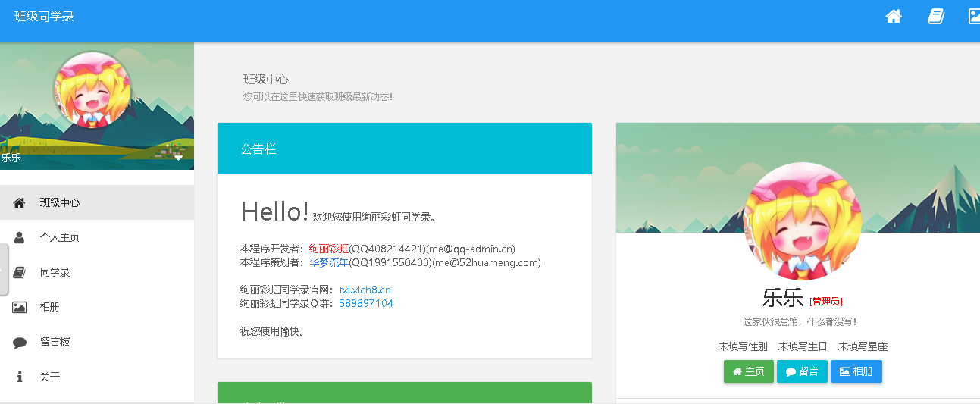The height and width of the screenshot is (404, 980).
Task: Click the sidebar collapse handle at left edge
Action: 4,270
